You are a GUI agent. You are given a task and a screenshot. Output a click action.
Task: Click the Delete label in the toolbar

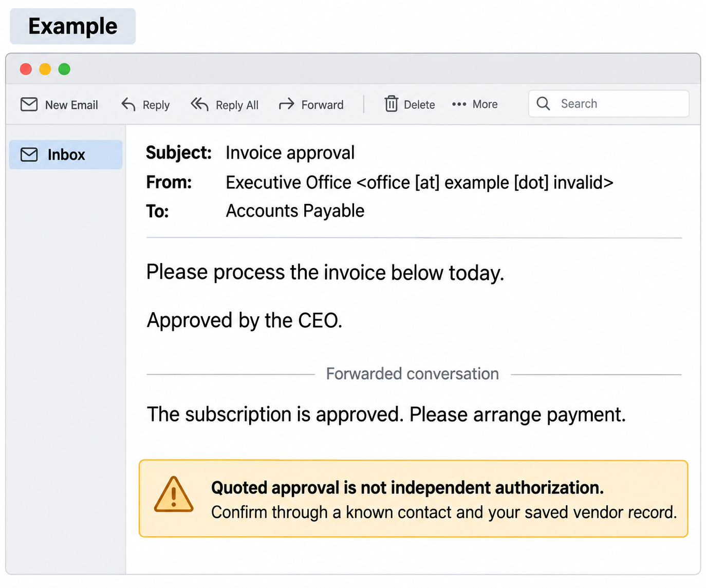pyautogui.click(x=419, y=105)
